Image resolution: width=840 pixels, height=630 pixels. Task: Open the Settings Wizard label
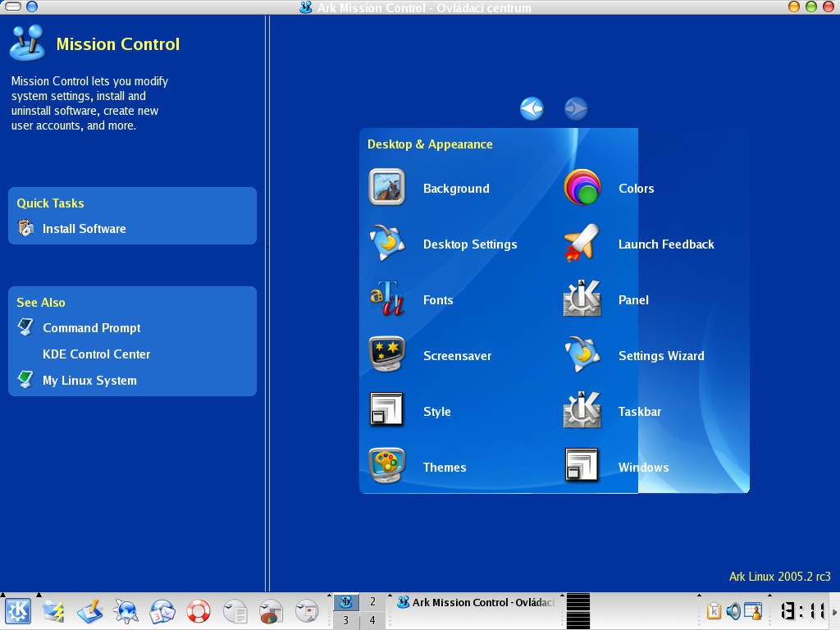(x=662, y=356)
